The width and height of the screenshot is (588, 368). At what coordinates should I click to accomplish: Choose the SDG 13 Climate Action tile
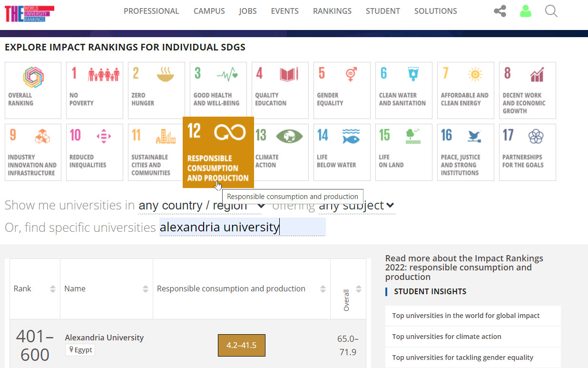[x=280, y=152]
